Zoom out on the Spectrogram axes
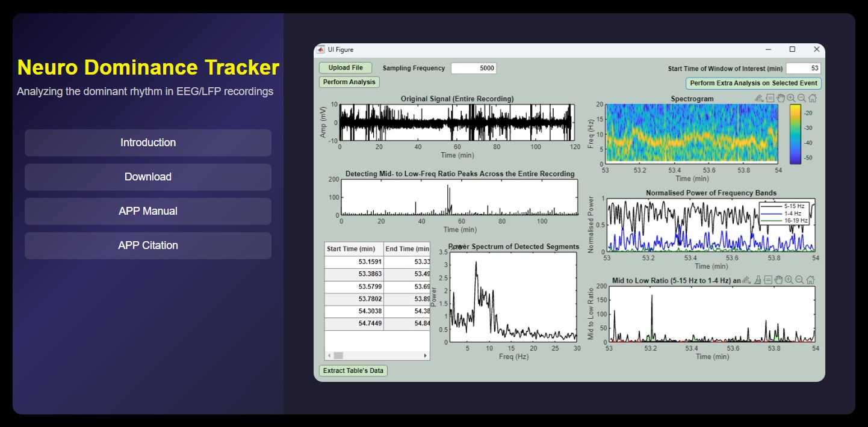 (801, 97)
